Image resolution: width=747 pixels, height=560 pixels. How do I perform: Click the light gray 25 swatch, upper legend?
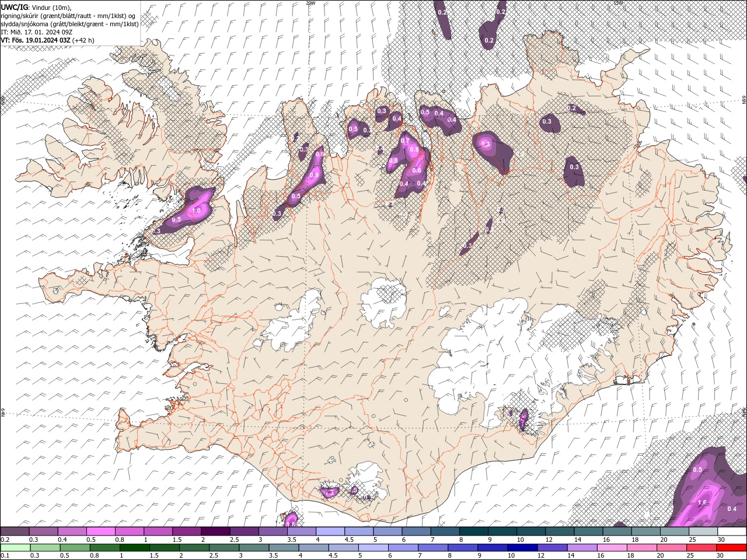(704, 531)
